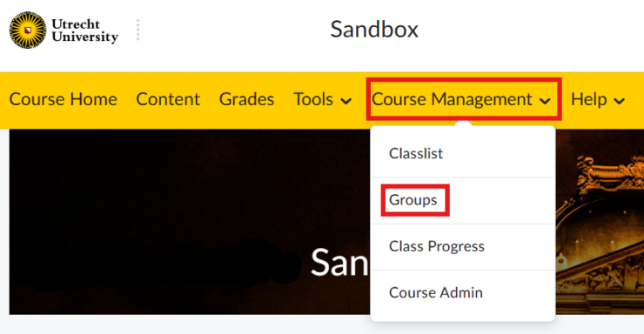Click the Utrecht University text logo
Viewport: 644px width, 334px height.
click(x=84, y=30)
